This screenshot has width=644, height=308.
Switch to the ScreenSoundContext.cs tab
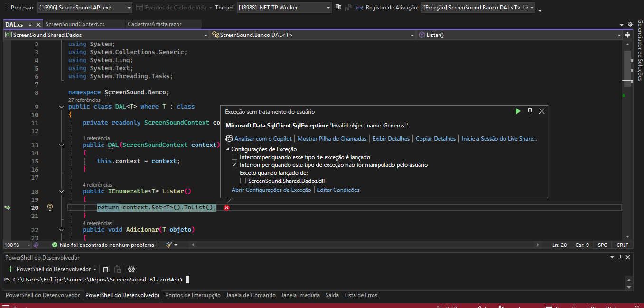point(75,24)
